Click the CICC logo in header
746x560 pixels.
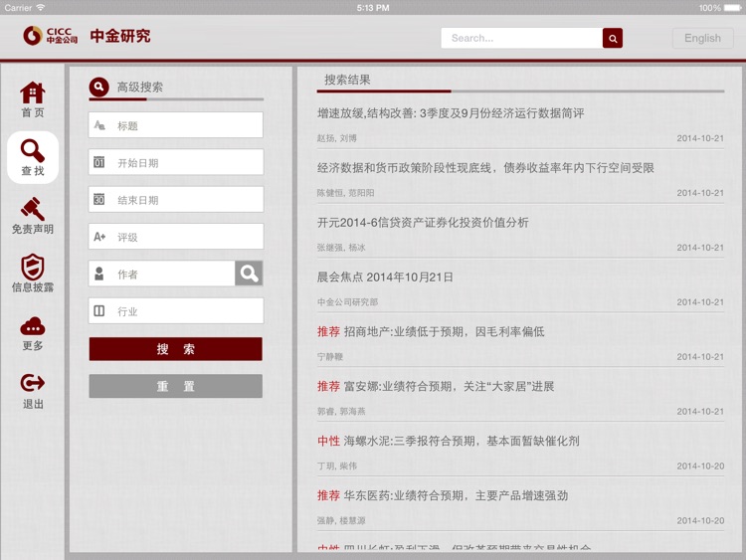coord(51,36)
